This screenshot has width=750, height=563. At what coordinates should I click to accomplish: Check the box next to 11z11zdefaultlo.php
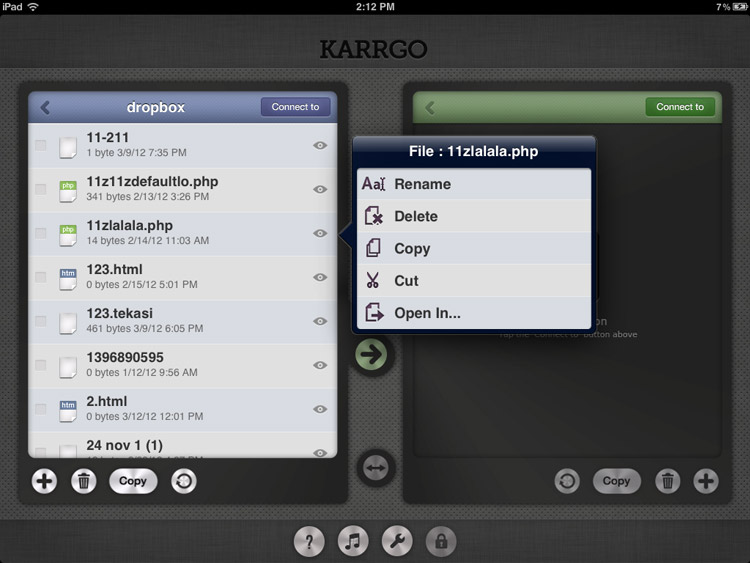pos(41,189)
